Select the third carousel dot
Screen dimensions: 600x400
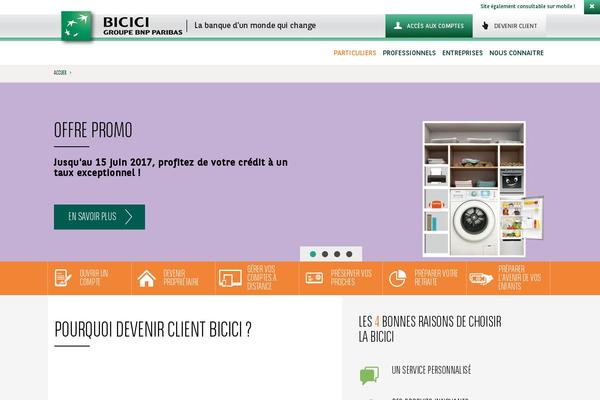(337, 254)
